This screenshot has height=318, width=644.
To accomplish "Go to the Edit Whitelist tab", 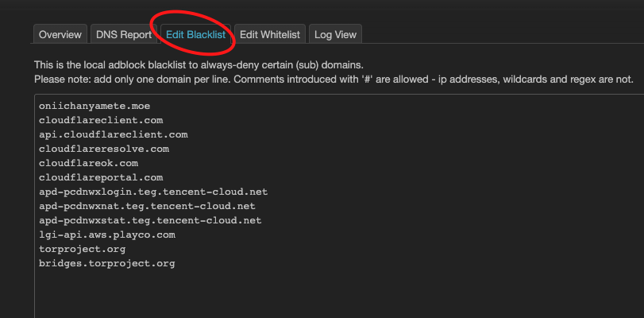I will click(x=270, y=34).
